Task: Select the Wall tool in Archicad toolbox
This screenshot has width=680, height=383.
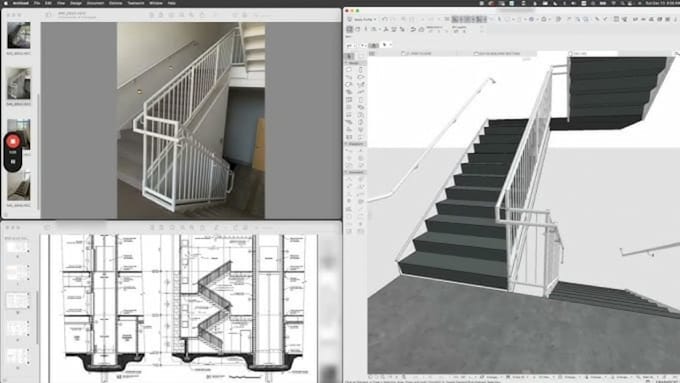Action: [350, 70]
